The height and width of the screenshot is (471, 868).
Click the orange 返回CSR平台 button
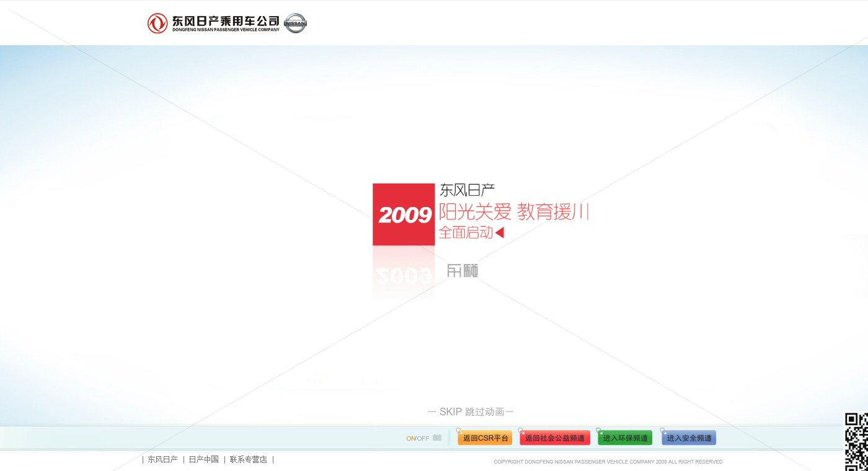point(485,438)
